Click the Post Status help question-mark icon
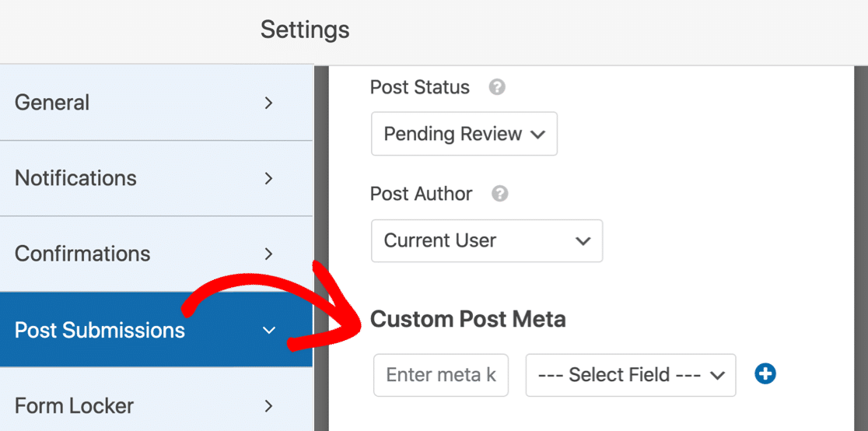The width and height of the screenshot is (868, 431). [x=497, y=88]
